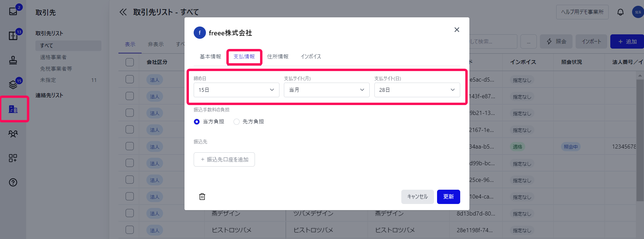
Task: Click the 会社区分 column header
Action: [x=157, y=62]
